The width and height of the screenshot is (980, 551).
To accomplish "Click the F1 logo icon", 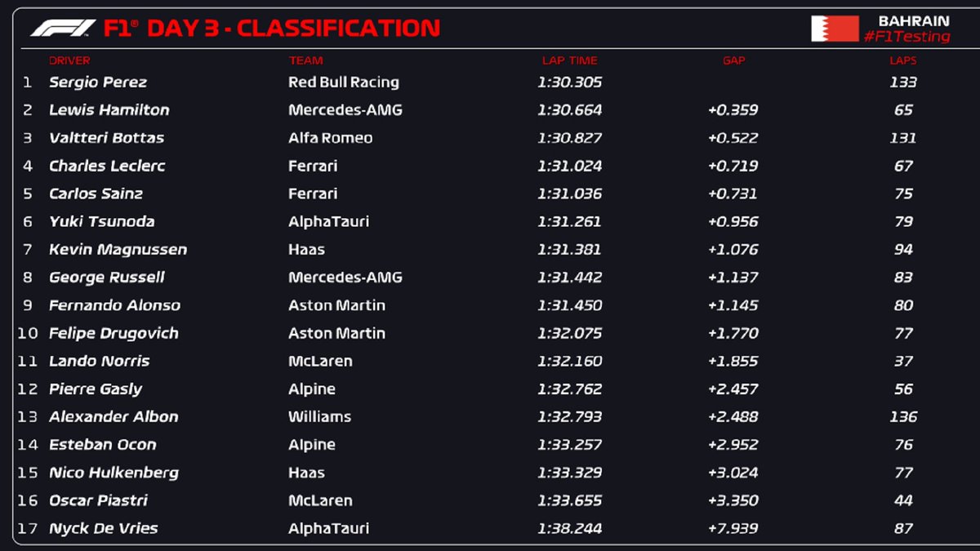I will [63, 29].
